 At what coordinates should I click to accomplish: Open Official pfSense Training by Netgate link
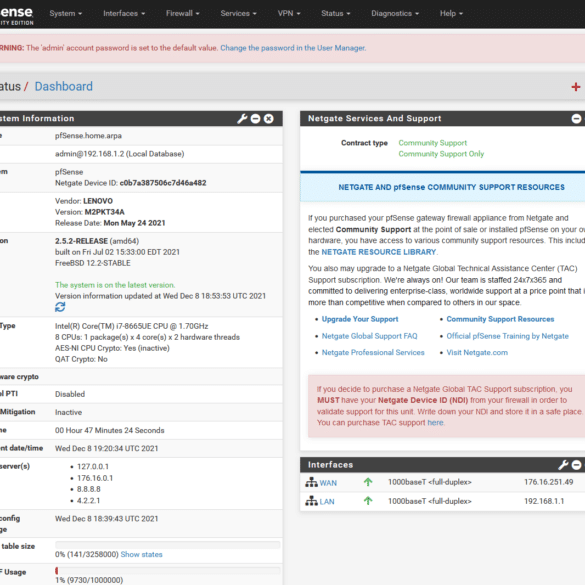click(507, 336)
